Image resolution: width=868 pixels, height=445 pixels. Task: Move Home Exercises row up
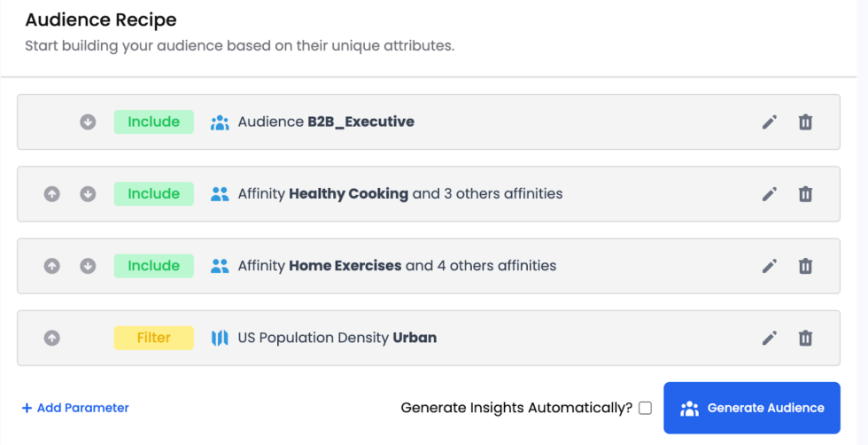pos(52,266)
